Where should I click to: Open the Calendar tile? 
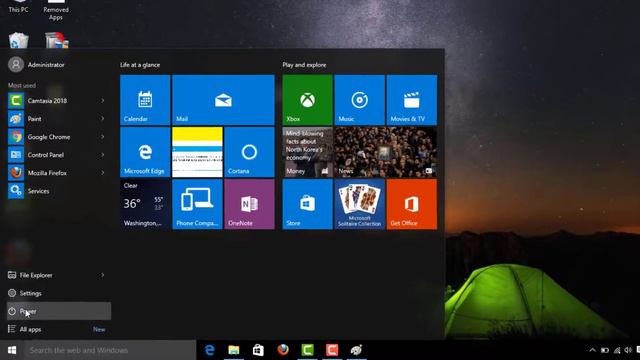(145, 100)
